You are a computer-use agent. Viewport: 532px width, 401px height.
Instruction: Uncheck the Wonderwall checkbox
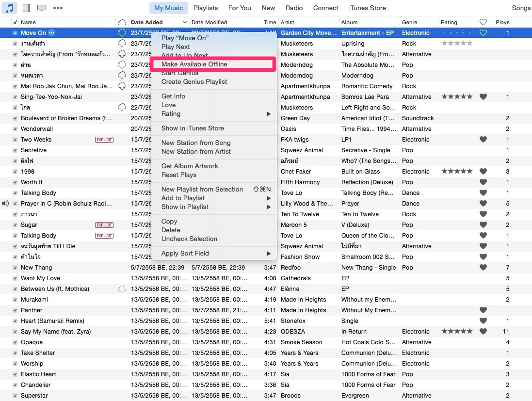pos(15,129)
